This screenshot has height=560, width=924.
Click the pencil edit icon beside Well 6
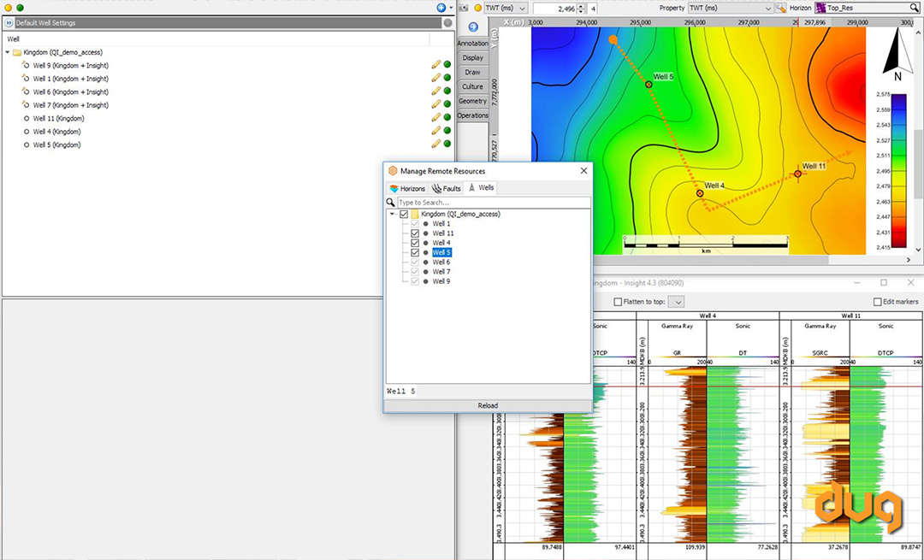436,91
